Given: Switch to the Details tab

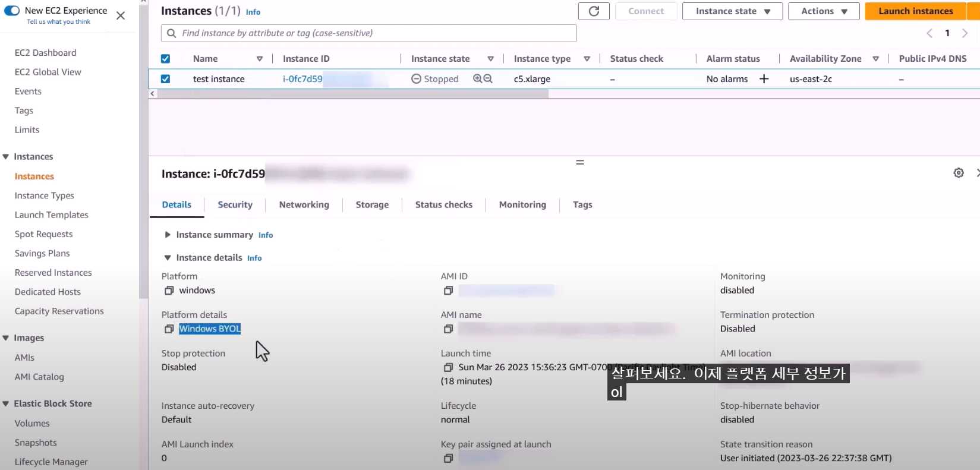Looking at the screenshot, I should coord(177,204).
